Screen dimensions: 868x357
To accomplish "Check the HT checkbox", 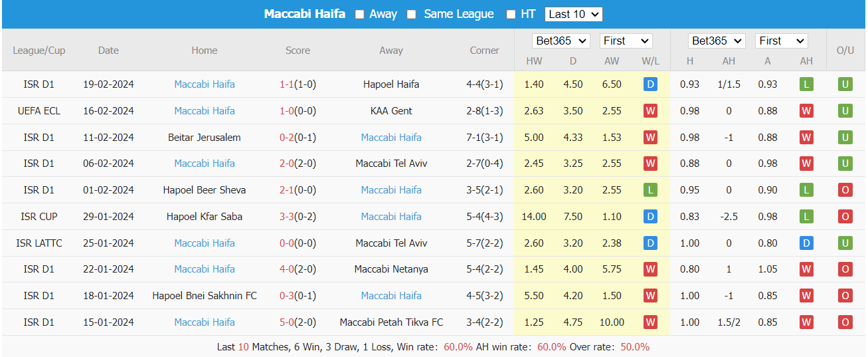I will pyautogui.click(x=511, y=14).
